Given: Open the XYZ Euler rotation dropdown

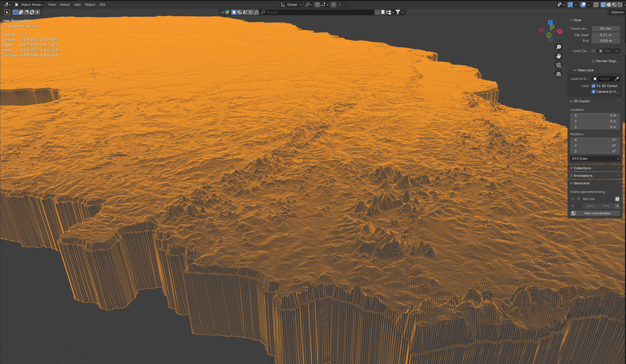Looking at the screenshot, I should pos(595,159).
